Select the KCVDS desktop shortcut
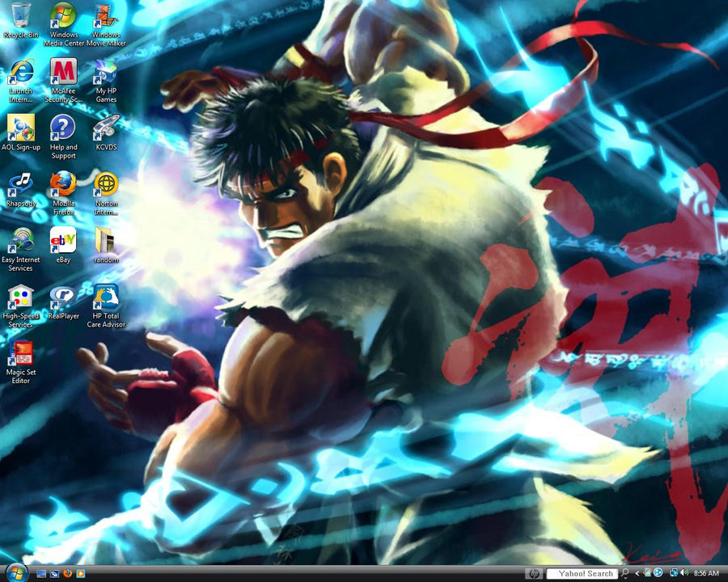Viewport: 728px width, 582px height. tap(106, 133)
